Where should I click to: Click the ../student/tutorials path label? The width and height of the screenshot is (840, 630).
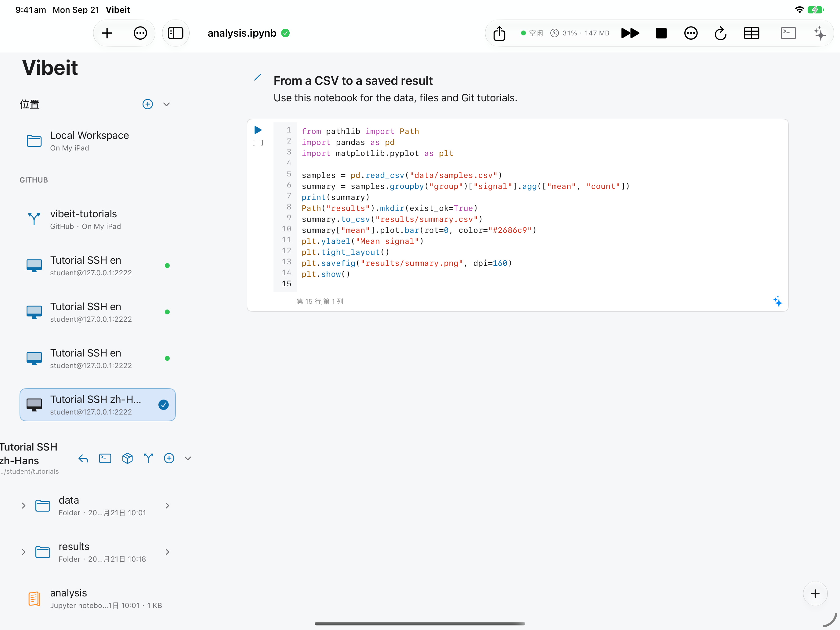(x=30, y=471)
